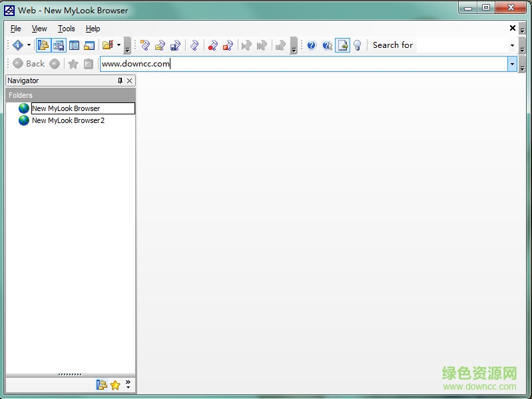Expand the Search for dropdown arrow

pos(512,45)
